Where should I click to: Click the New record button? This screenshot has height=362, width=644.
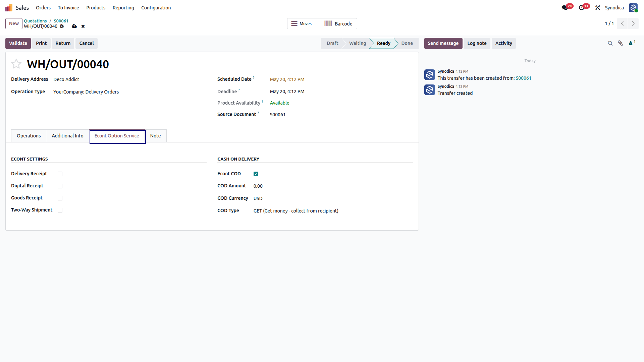tap(14, 23)
